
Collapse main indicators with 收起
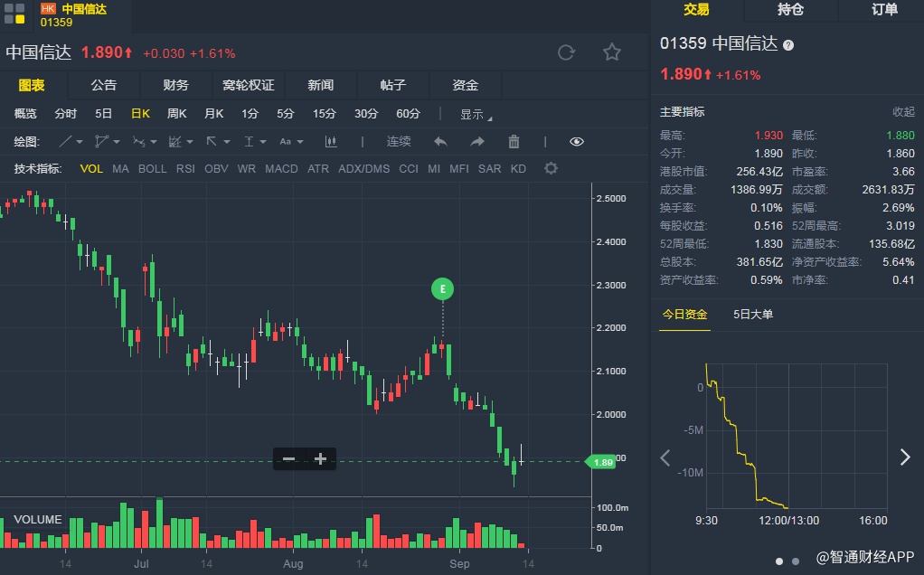point(903,112)
